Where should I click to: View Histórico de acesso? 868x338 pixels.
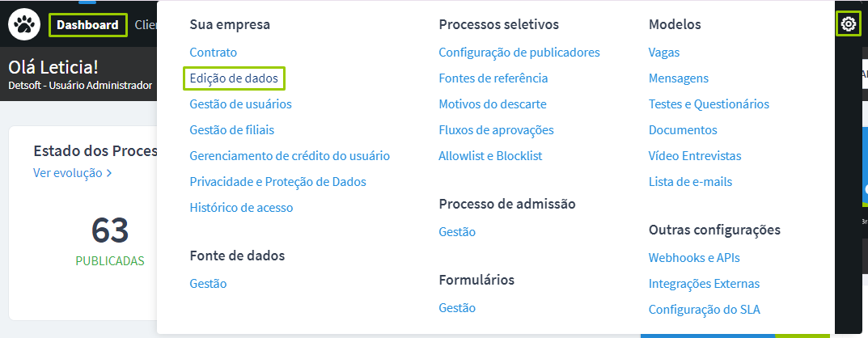click(241, 208)
